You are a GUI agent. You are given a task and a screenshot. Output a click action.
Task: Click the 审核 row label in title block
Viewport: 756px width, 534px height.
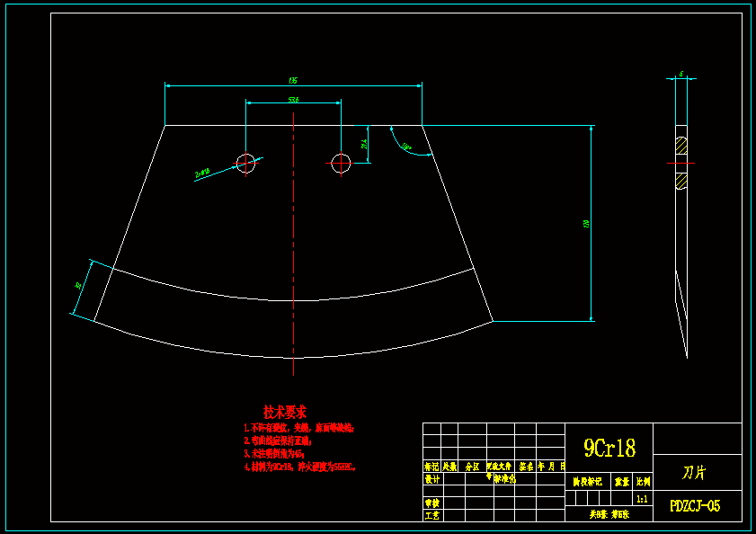point(432,503)
